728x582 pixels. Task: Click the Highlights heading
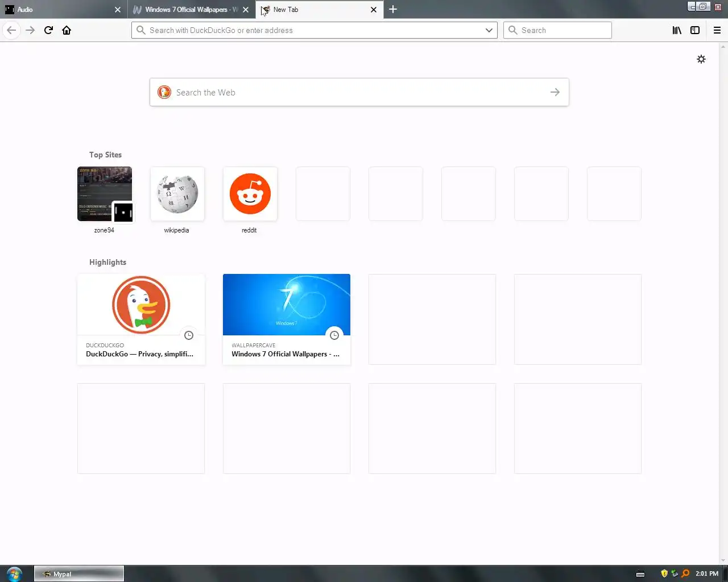pyautogui.click(x=107, y=262)
